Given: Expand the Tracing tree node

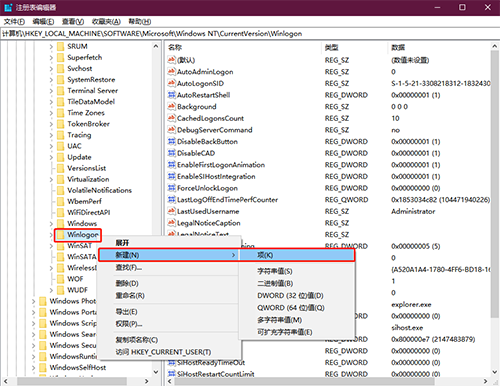Looking at the screenshot, I should [51, 135].
